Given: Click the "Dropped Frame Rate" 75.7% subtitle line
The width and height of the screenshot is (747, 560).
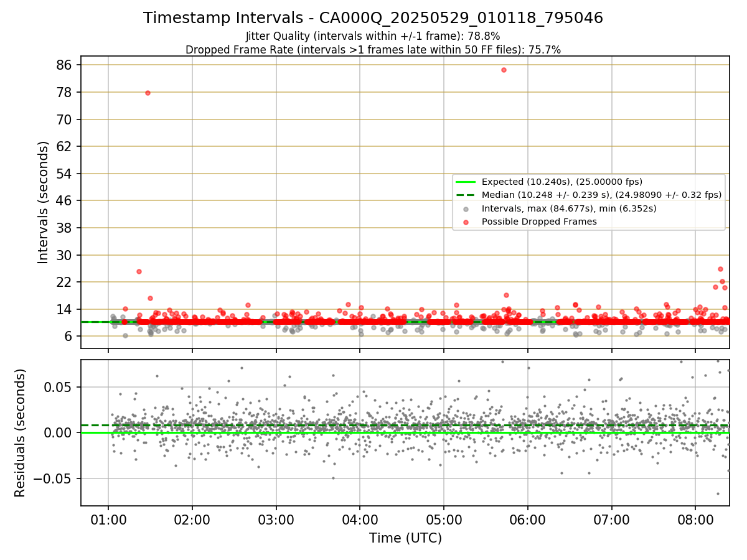Looking at the screenshot, I should [x=373, y=50].
